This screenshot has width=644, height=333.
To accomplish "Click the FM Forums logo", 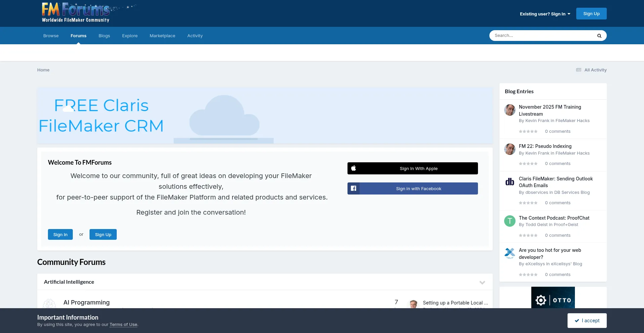I will point(76,13).
